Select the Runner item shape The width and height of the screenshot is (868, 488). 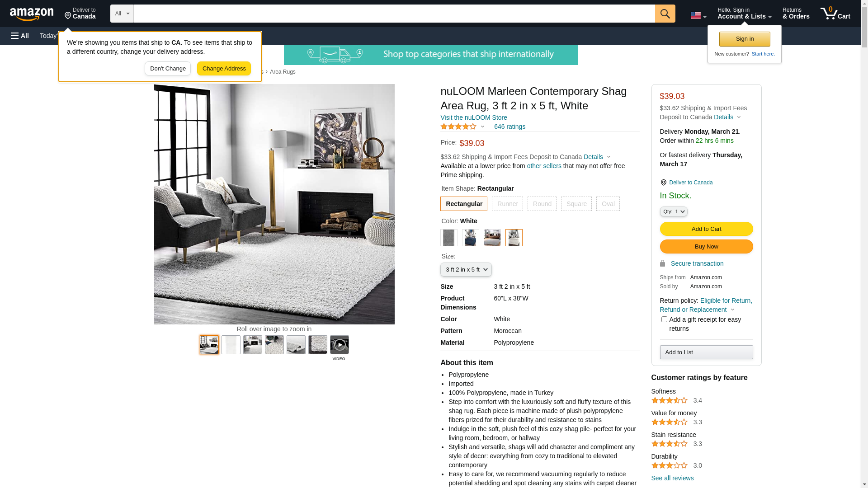click(x=507, y=204)
